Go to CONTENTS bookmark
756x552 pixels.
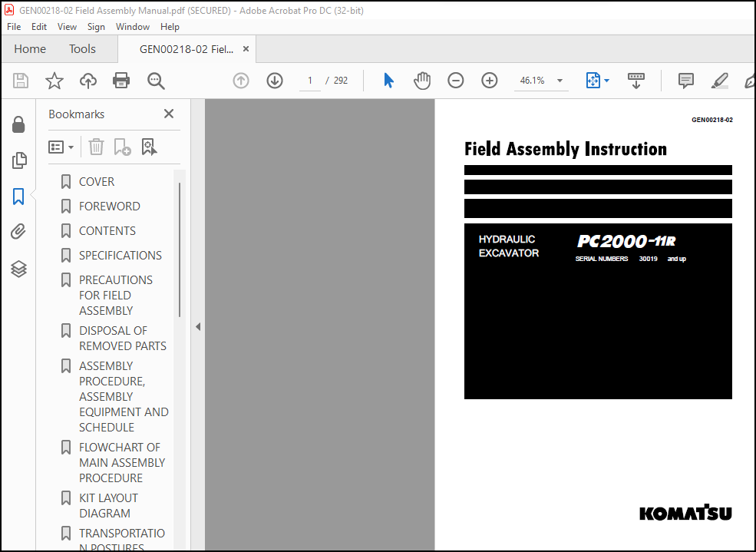click(x=107, y=231)
